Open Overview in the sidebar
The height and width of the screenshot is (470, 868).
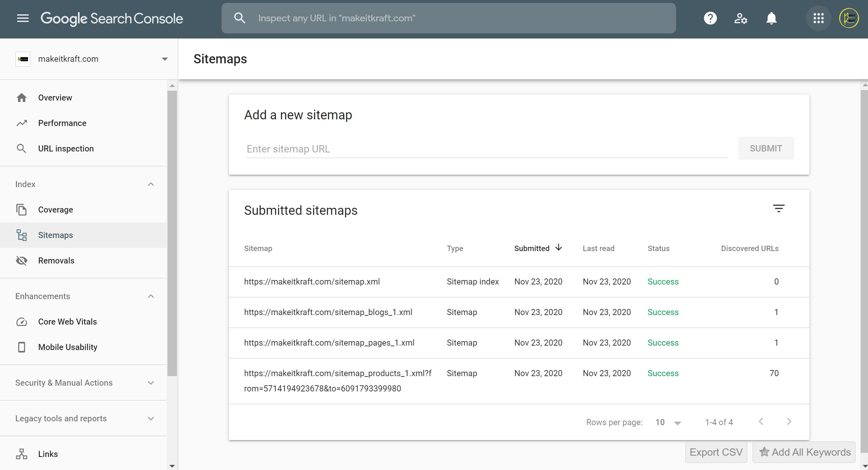[x=84, y=98]
